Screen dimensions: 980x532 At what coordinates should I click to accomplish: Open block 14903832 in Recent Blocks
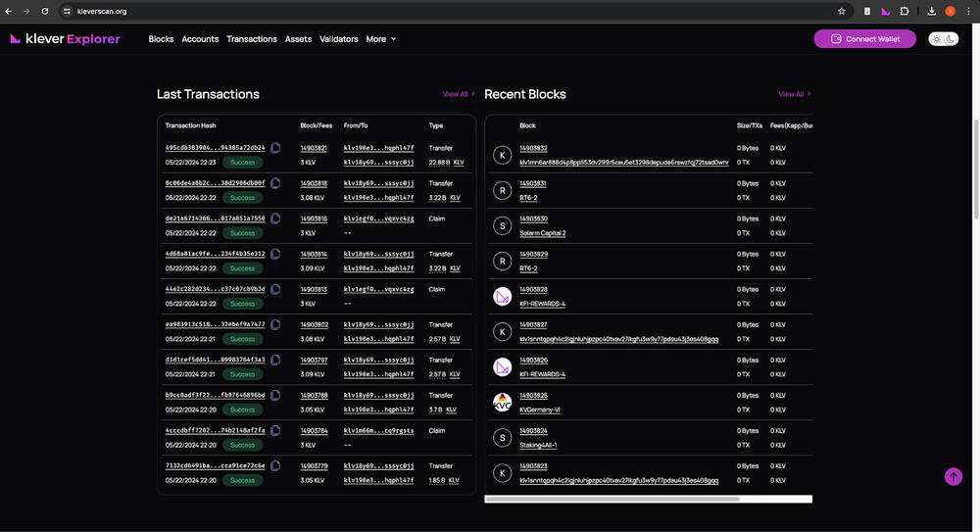[x=533, y=148]
